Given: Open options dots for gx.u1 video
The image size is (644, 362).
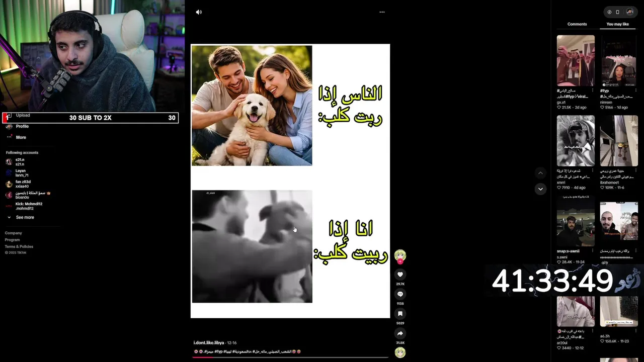Looking at the screenshot, I should [592, 90].
